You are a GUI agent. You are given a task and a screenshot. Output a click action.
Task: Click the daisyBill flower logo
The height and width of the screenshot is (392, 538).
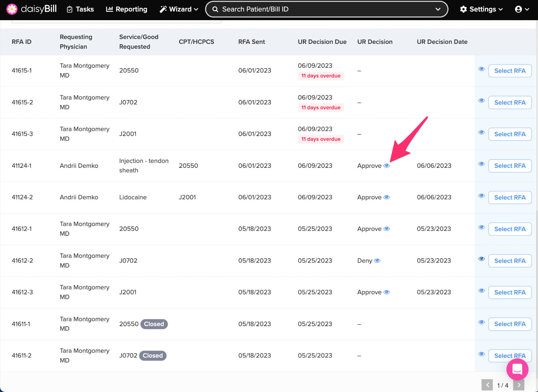[x=12, y=9]
